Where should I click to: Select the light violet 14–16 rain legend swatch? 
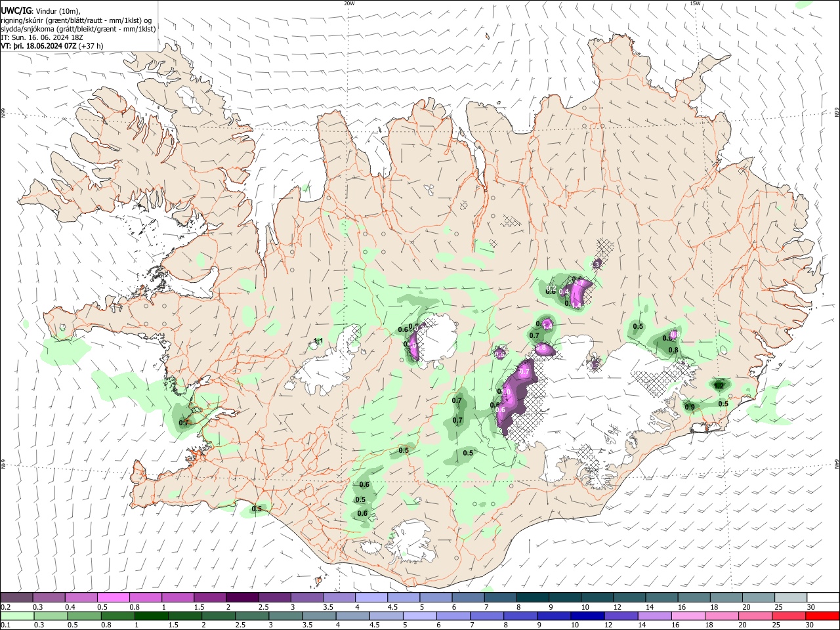coord(654,616)
